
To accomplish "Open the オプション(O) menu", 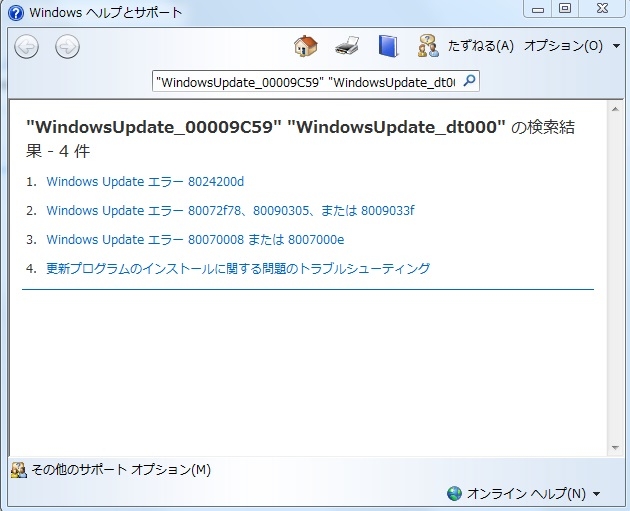I will coord(563,46).
